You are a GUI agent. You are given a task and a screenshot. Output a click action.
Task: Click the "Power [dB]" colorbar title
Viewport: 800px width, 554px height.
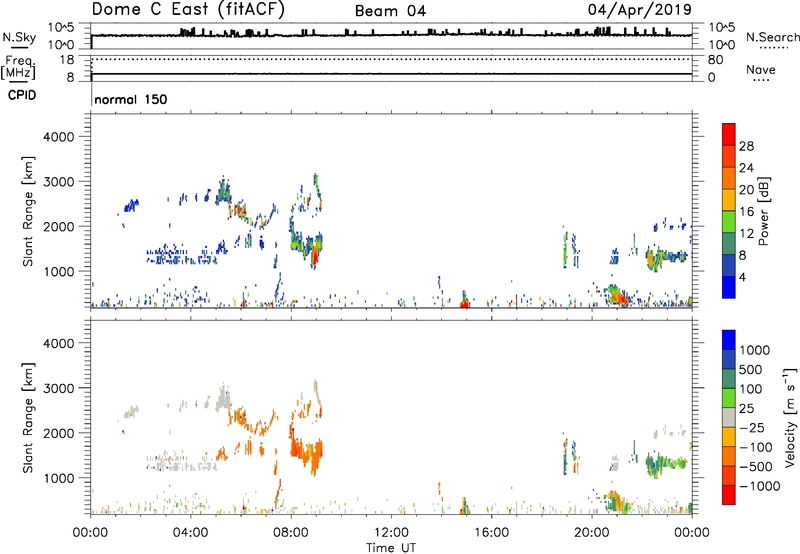pyautogui.click(x=763, y=211)
